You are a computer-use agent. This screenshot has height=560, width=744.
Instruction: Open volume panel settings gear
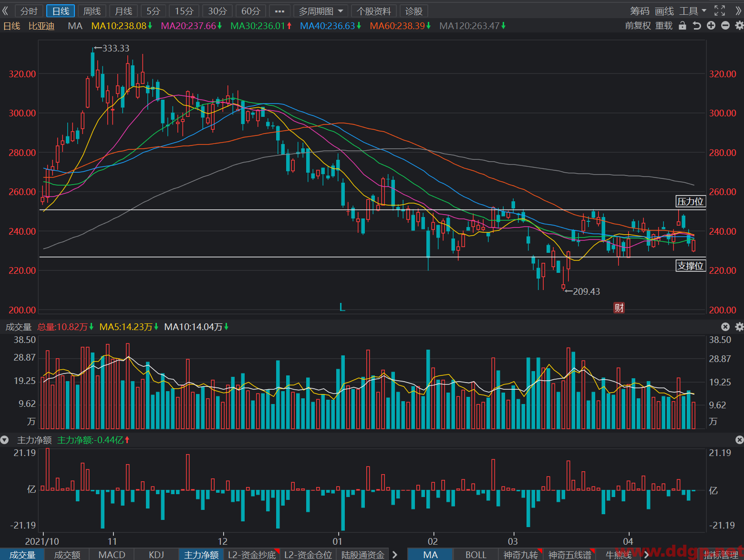(x=739, y=327)
